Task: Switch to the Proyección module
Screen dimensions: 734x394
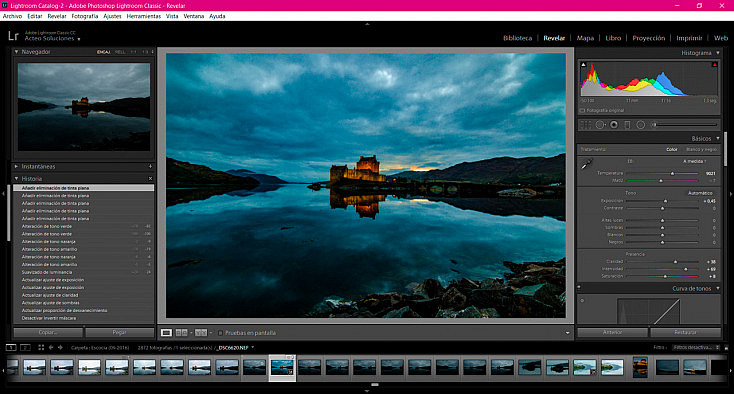Action: (648, 38)
